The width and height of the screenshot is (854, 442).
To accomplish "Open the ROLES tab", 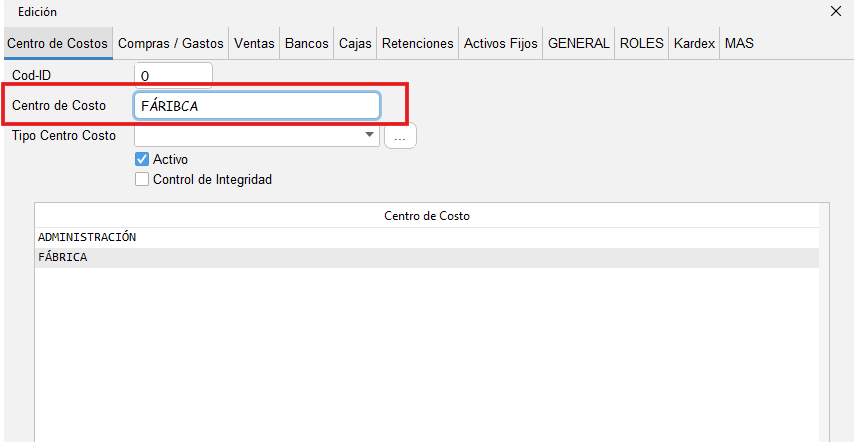I will point(641,44).
